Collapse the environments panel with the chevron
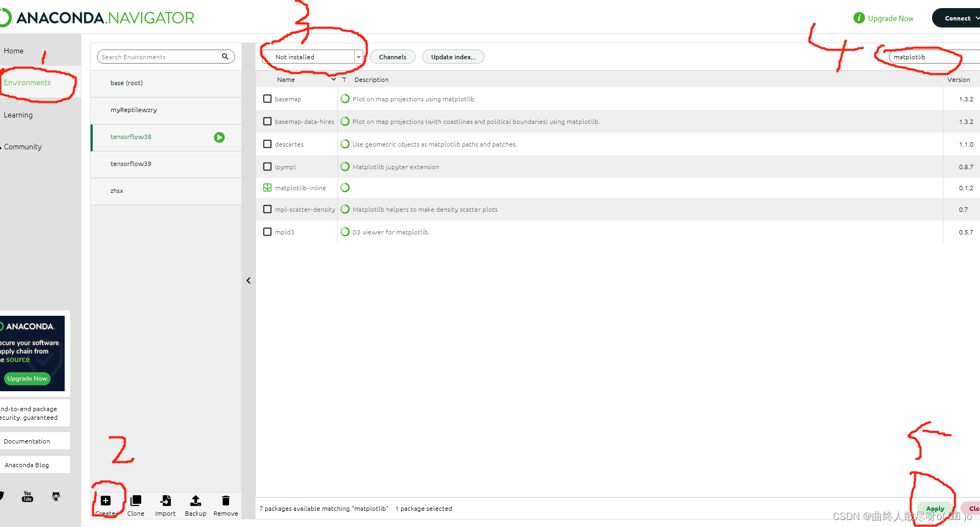This screenshot has height=527, width=980. click(x=249, y=280)
